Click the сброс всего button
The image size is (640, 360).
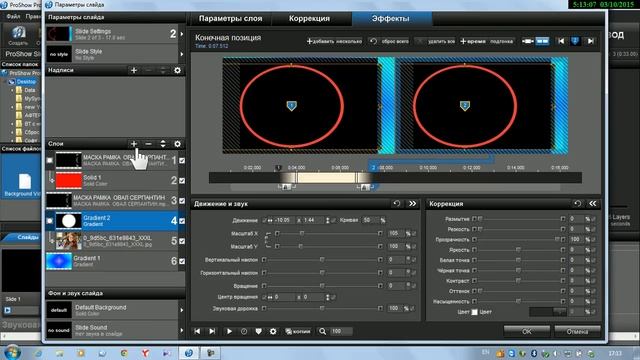(x=389, y=41)
